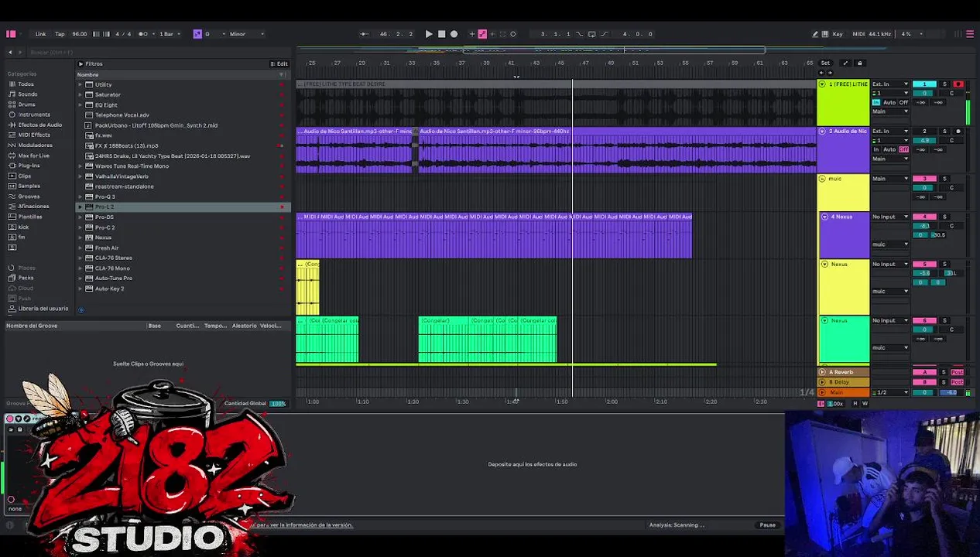
Task: Stop playback with the Stop button
Action: click(441, 34)
